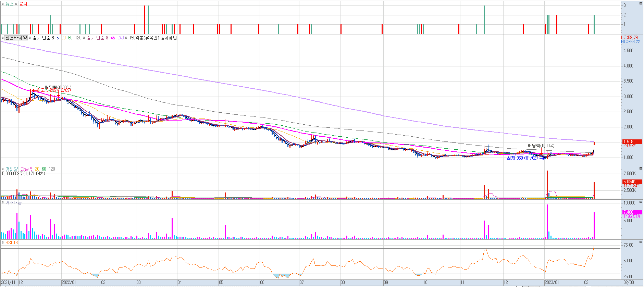Select the green 60-day price moving average label
This screenshot has width=644, height=287.
[70, 38]
